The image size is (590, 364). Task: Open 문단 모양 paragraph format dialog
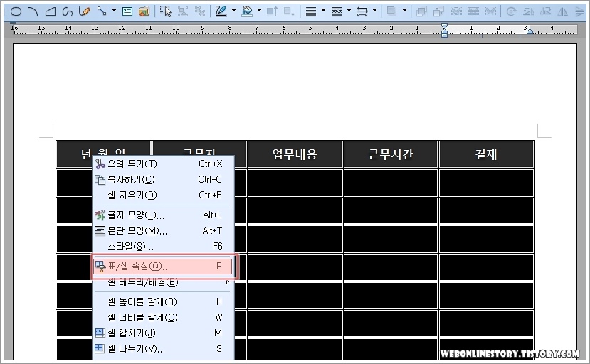point(162,230)
